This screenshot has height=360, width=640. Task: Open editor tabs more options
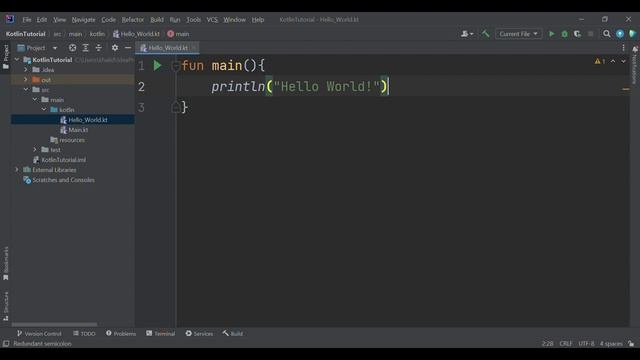[x=623, y=48]
